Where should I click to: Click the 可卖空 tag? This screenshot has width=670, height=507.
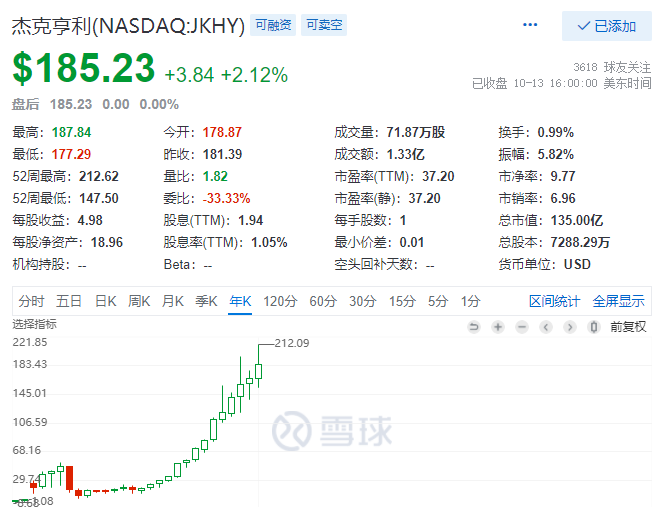coord(324,25)
